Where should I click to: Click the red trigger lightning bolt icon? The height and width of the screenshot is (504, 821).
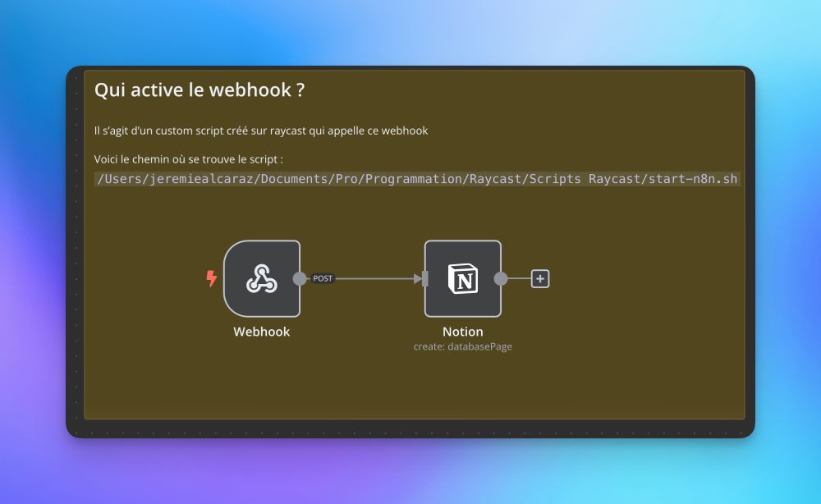[212, 278]
